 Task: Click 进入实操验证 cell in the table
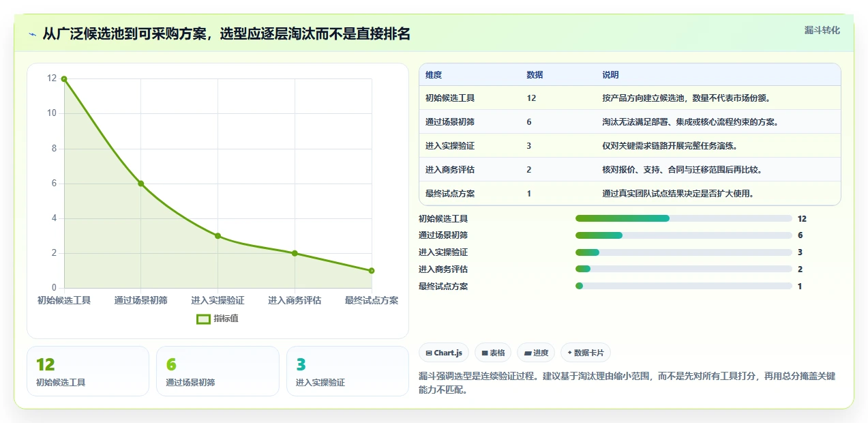coord(450,146)
